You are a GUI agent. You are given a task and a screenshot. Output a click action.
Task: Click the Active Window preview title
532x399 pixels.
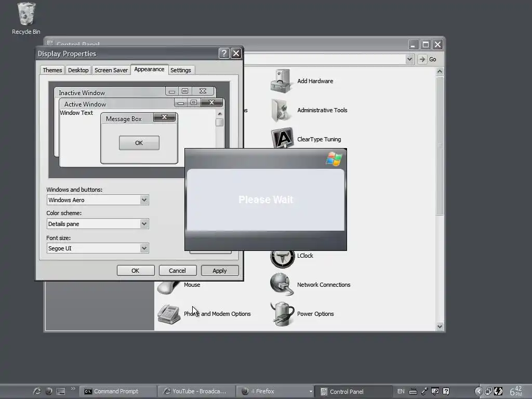(85, 104)
